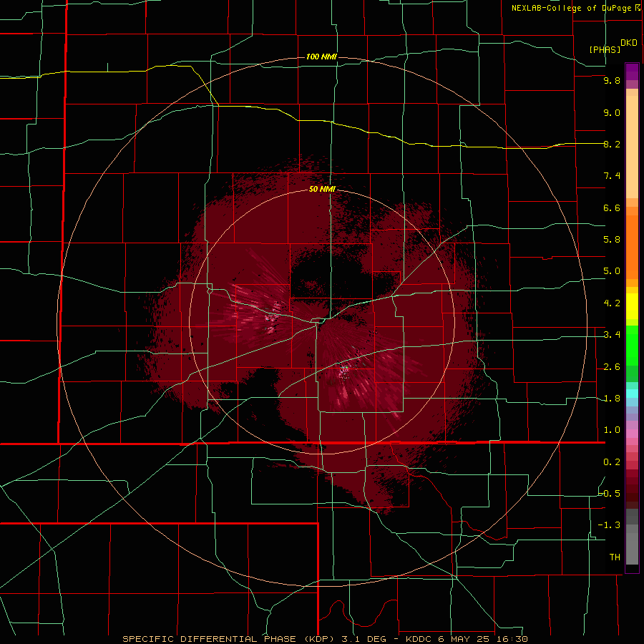Click the KDDC radar identifier in the caption
Image resolution: width=644 pixels, height=644 pixels.
[x=419, y=639]
